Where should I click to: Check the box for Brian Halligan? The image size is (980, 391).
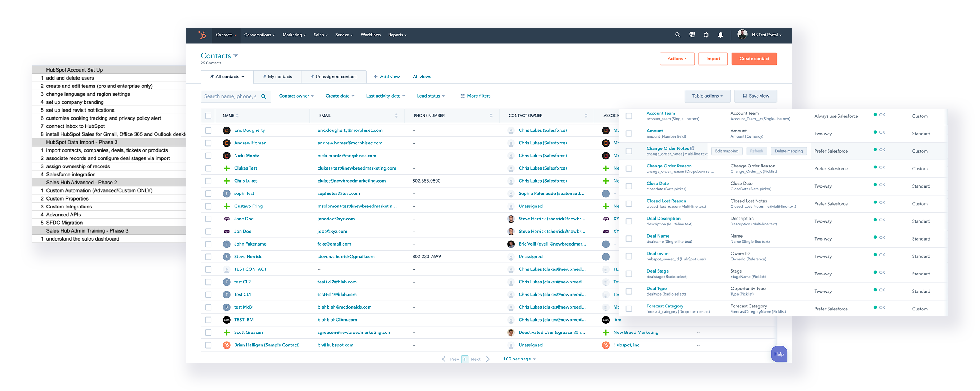pos(208,345)
